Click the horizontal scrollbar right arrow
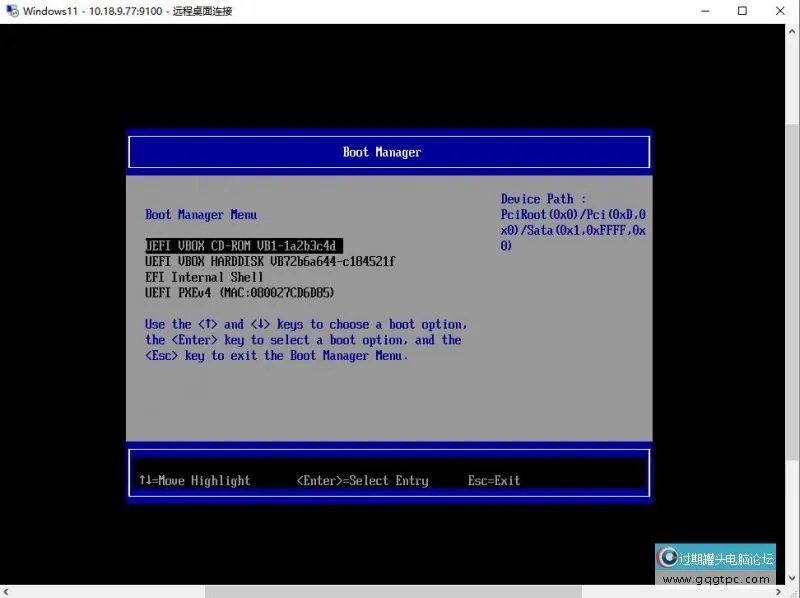This screenshot has height=598, width=800. [777, 591]
